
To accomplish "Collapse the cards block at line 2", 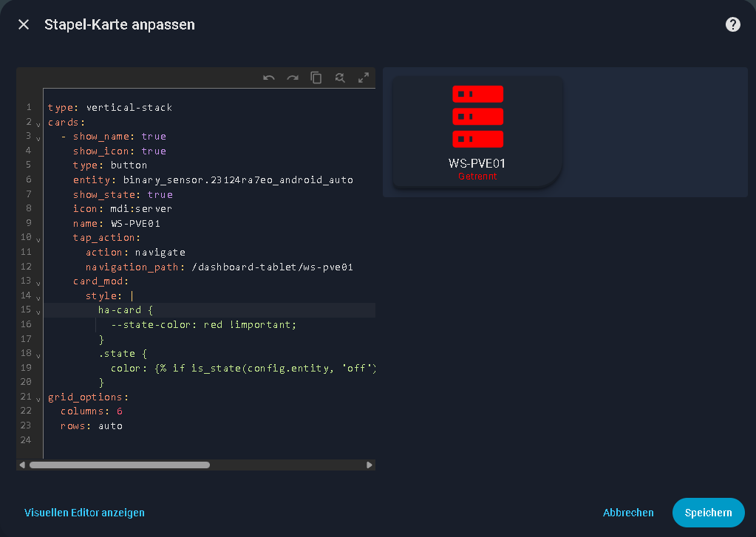I will click(x=38, y=123).
